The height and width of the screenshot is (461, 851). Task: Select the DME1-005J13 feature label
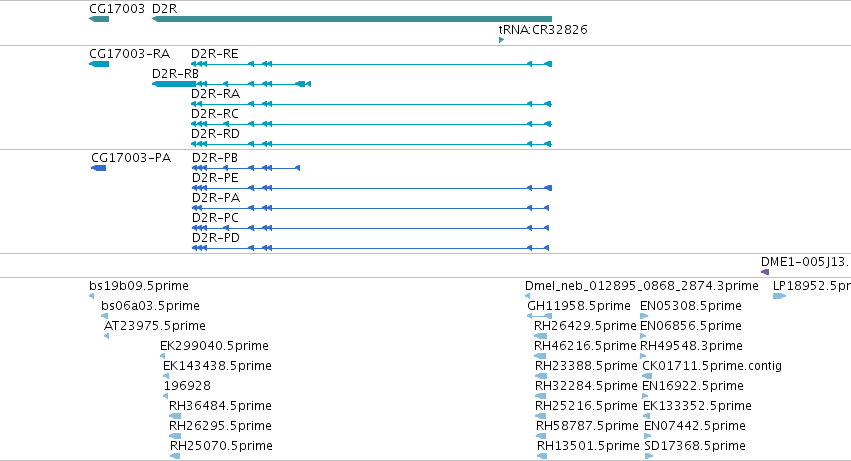(805, 262)
